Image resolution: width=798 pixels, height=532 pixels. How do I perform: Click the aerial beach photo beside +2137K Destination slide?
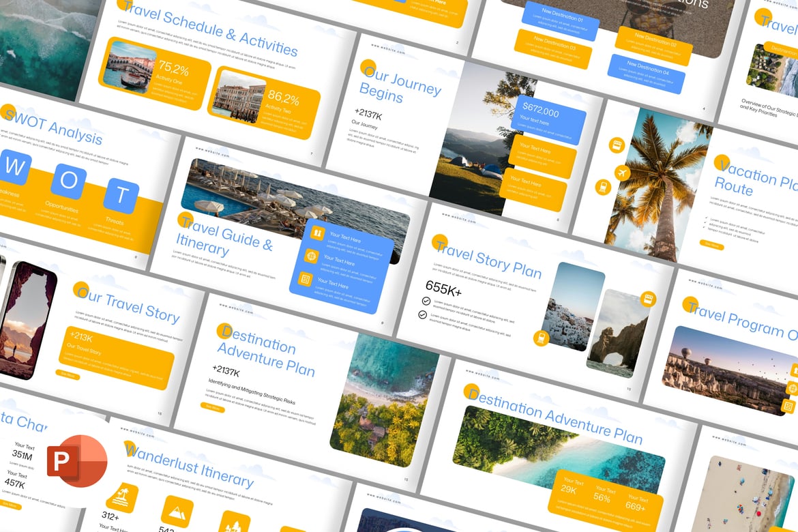pos(384,400)
